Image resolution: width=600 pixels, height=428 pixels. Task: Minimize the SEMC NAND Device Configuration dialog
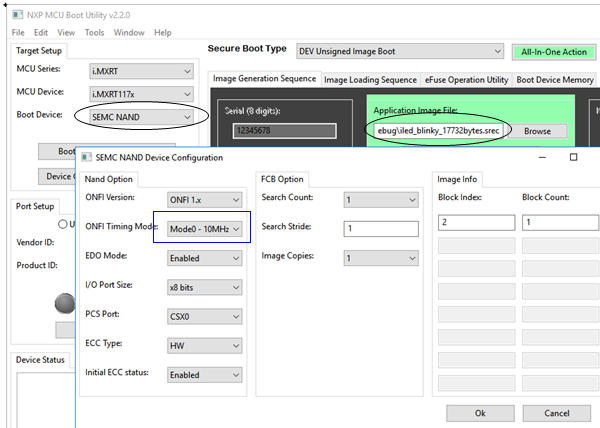pyautogui.click(x=542, y=157)
